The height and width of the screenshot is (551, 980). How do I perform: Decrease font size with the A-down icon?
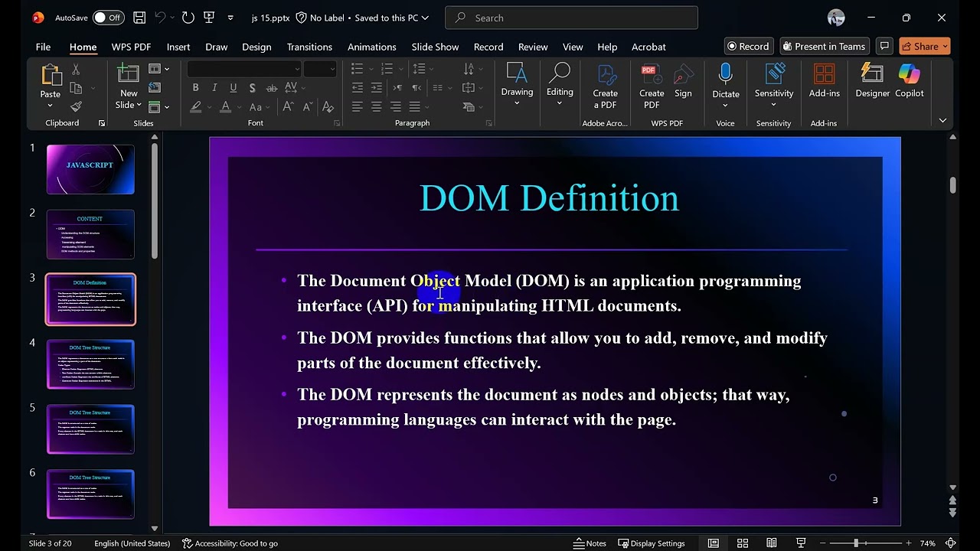pyautogui.click(x=307, y=107)
